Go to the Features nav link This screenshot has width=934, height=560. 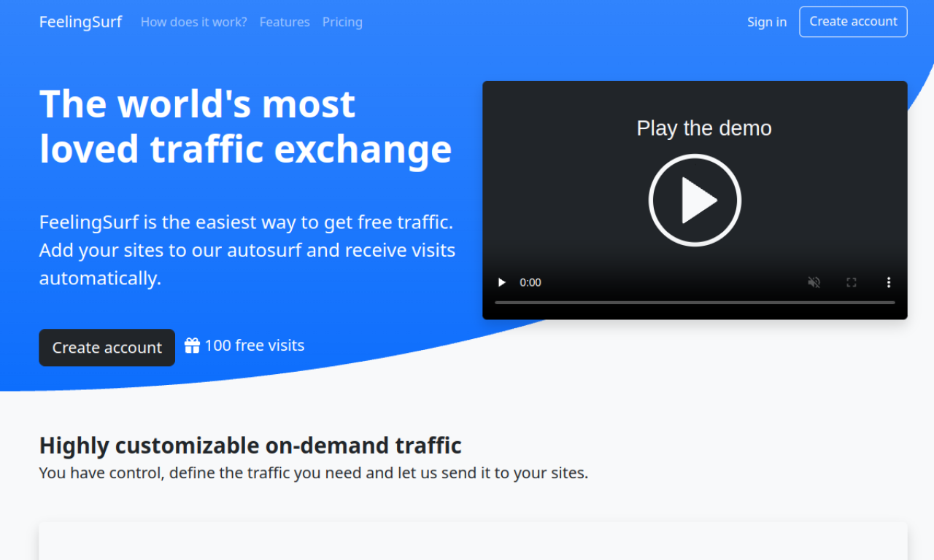(x=285, y=22)
